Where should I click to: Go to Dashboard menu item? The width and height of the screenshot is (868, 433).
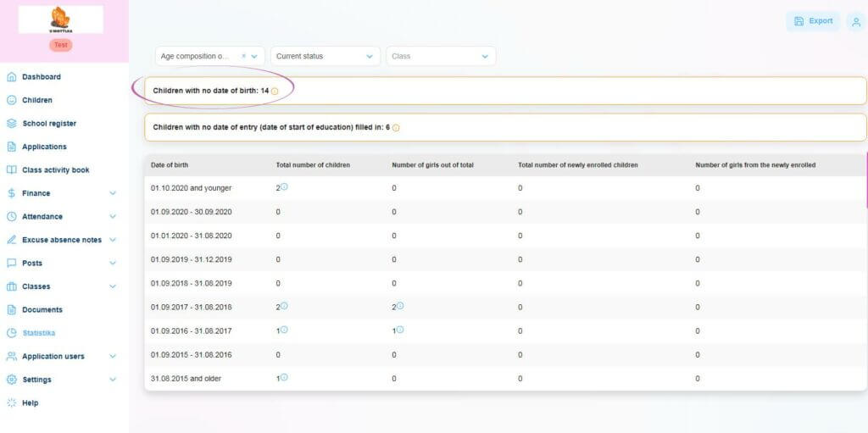pyautogui.click(x=42, y=77)
